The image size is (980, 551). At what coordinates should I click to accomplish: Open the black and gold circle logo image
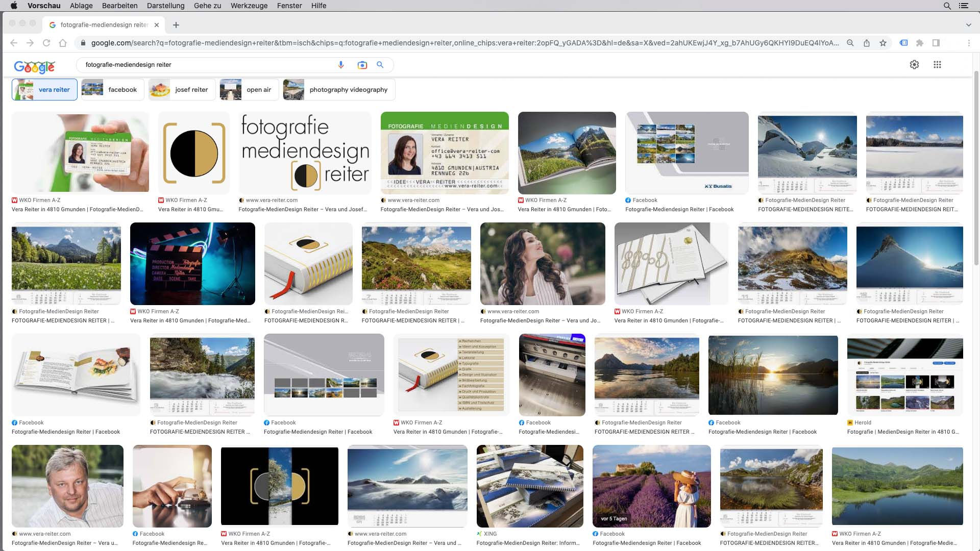point(194,153)
